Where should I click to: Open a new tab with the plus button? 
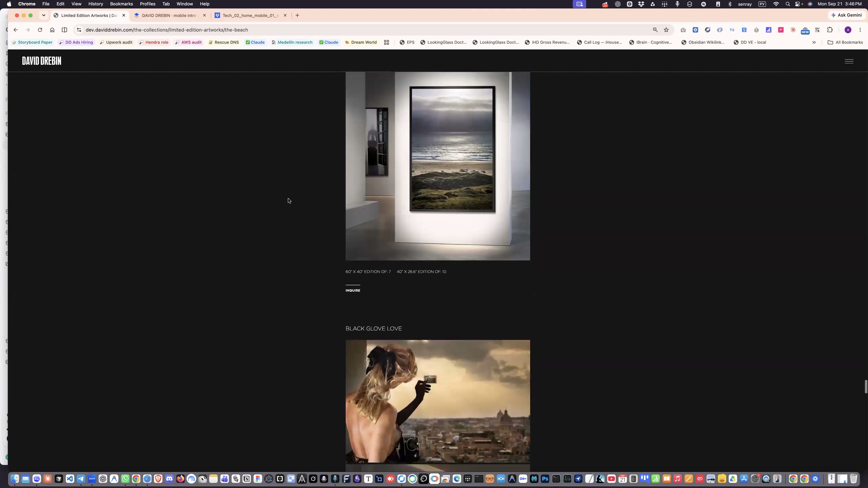point(297,15)
